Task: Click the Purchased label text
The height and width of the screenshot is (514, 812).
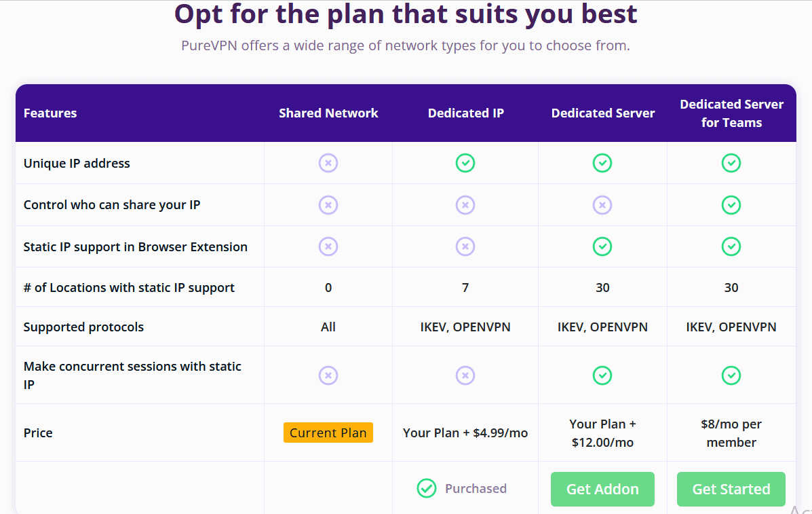Action: click(476, 488)
